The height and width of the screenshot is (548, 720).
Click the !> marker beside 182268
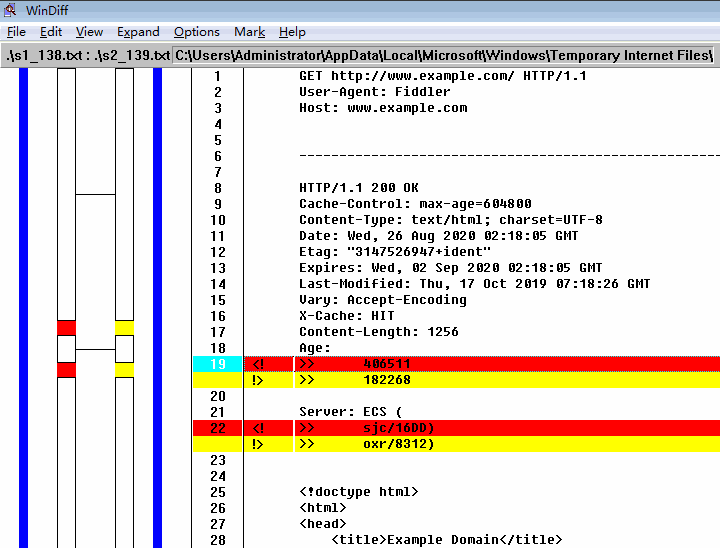click(258, 380)
